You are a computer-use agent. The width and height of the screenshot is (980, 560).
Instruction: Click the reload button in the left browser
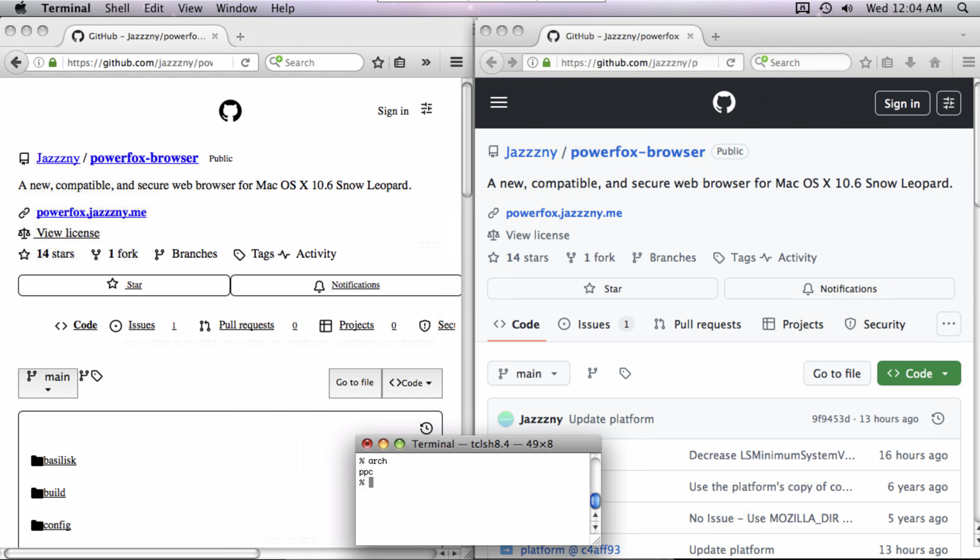click(245, 62)
